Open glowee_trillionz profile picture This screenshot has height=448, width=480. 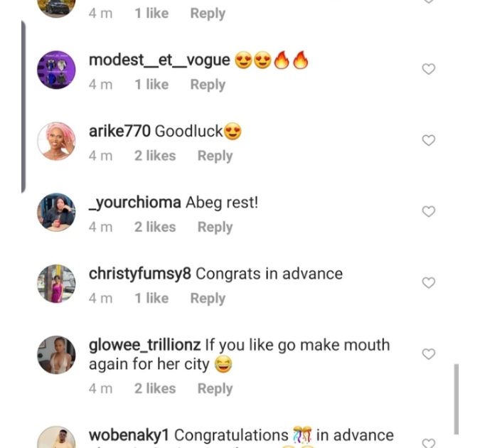click(56, 354)
